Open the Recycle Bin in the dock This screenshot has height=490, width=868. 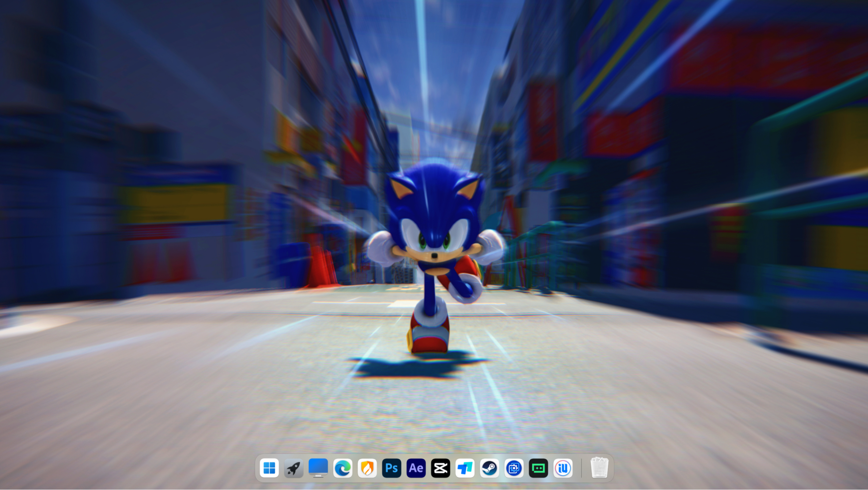599,468
